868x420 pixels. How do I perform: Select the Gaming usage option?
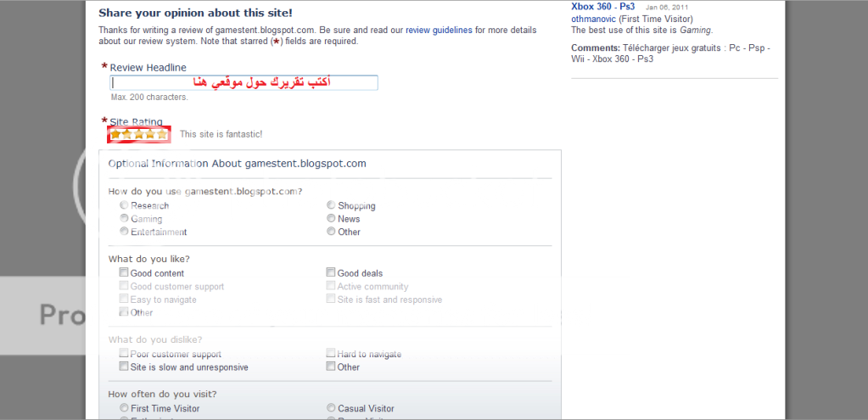point(124,219)
